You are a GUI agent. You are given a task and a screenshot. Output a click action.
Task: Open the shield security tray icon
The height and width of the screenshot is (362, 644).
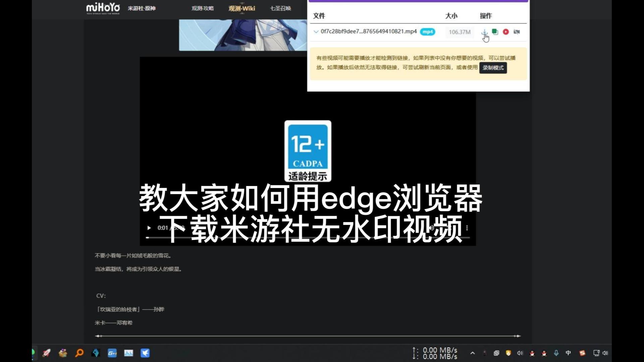click(x=508, y=353)
